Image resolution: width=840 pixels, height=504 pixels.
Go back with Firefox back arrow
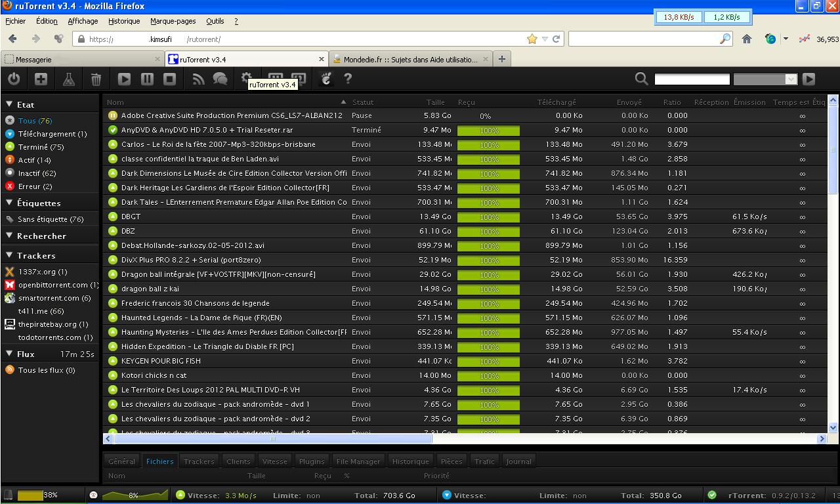click(x=13, y=39)
